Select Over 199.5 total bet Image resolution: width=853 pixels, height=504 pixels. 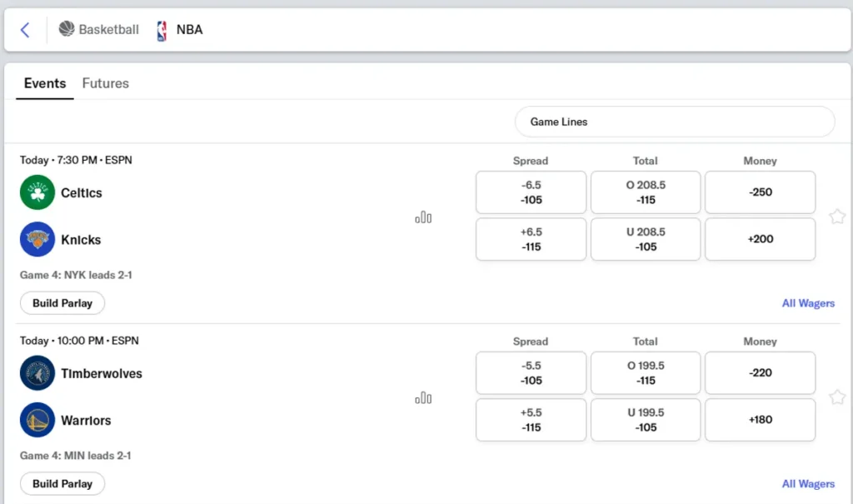point(646,373)
